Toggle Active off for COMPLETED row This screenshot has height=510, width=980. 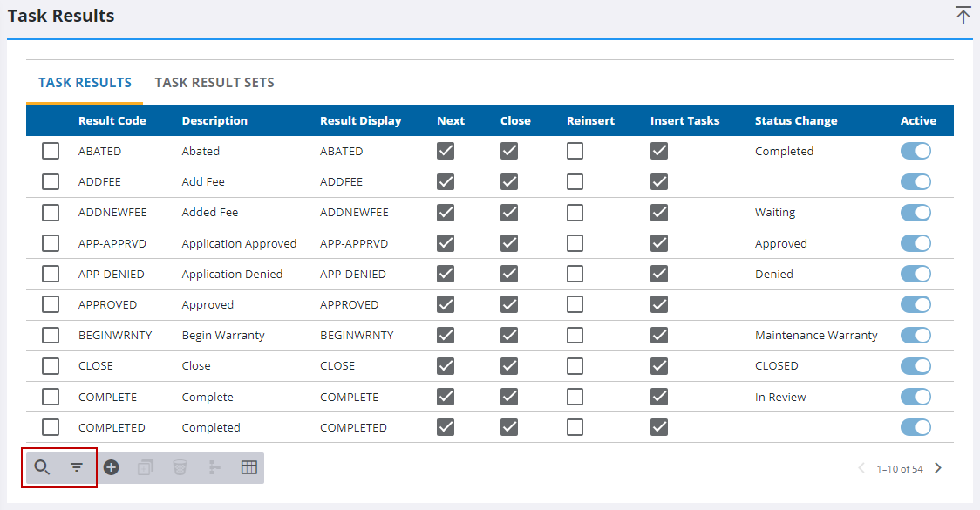point(915,427)
